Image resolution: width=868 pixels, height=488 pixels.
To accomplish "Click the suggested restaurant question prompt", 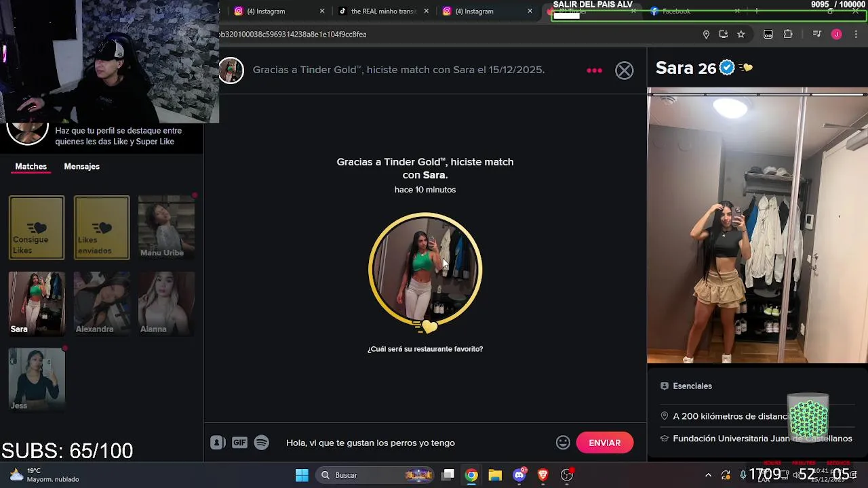I will click(425, 349).
